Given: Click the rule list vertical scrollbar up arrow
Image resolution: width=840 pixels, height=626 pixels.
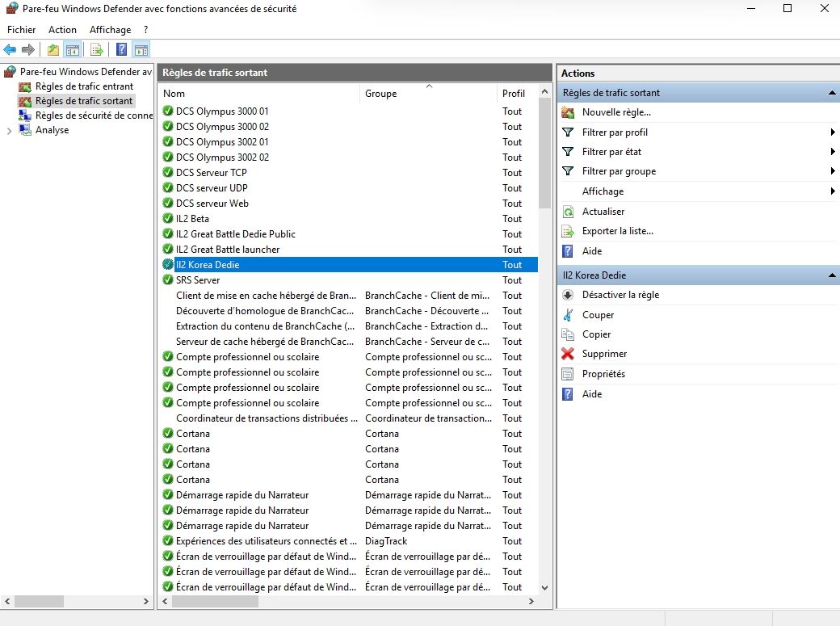Looking at the screenshot, I should pyautogui.click(x=545, y=91).
